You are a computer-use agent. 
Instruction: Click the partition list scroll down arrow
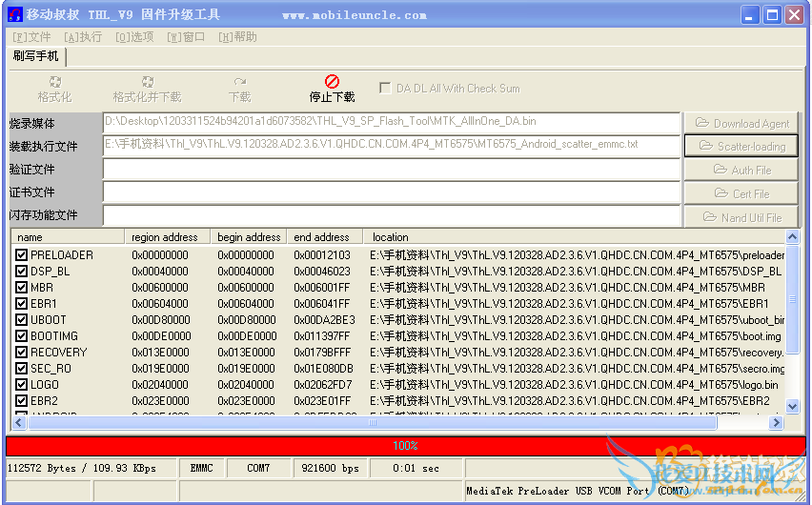[x=791, y=407]
